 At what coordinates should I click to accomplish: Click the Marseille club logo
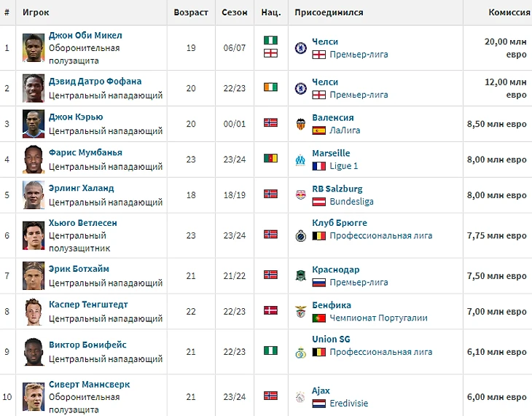pyautogui.click(x=300, y=160)
